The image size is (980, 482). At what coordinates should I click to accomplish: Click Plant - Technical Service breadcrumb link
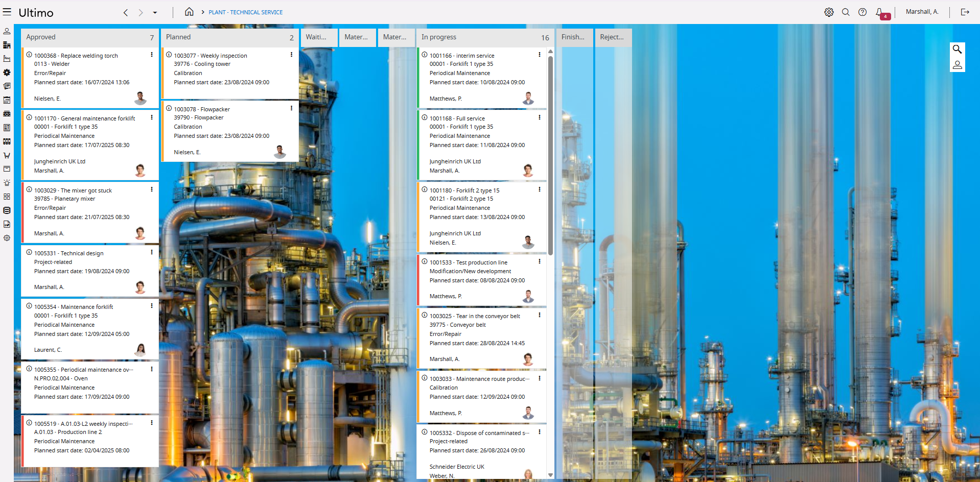coord(245,12)
